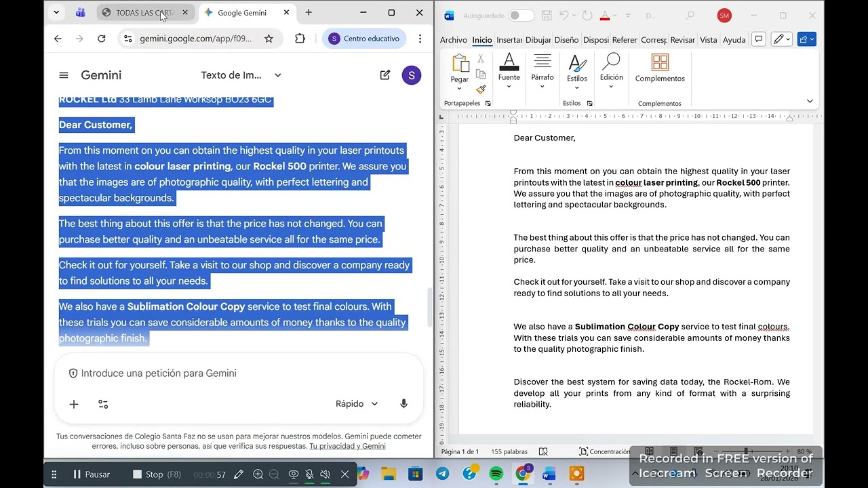This screenshot has width=868, height=488.
Task: Open the Centro educativo profile chip
Action: click(363, 39)
